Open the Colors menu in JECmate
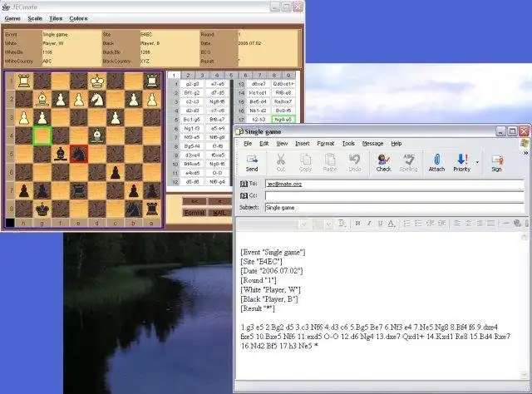The width and height of the screenshot is (532, 394). pyautogui.click(x=78, y=18)
